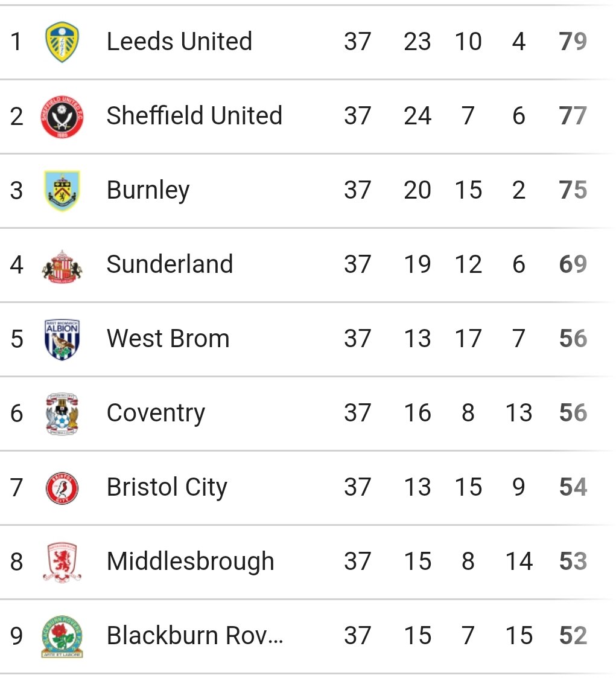This screenshot has height=678, width=616.
Task: Select the Burnley team name
Action: [x=148, y=191]
